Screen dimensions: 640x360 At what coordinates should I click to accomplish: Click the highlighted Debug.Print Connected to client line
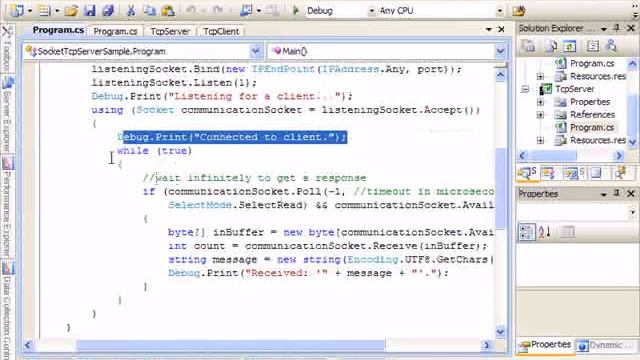(232, 137)
